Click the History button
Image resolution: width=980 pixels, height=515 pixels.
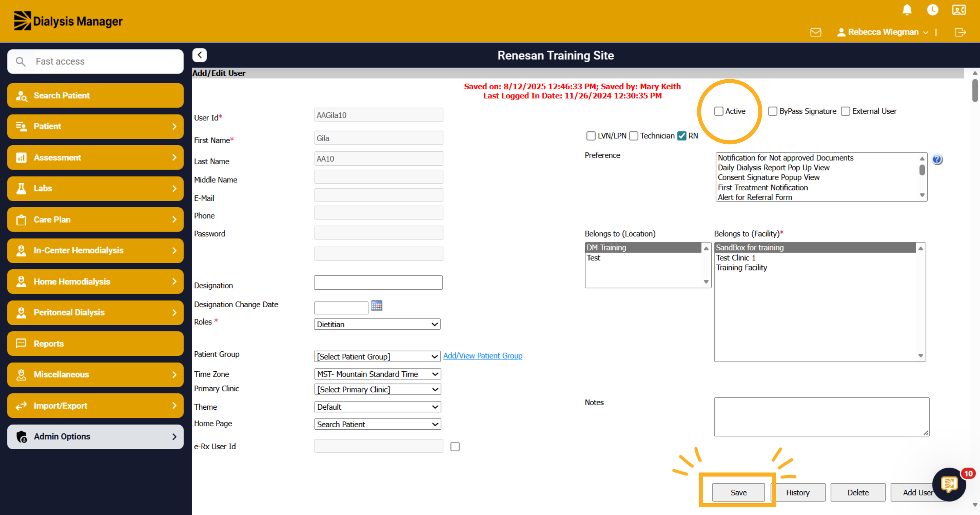pos(798,493)
